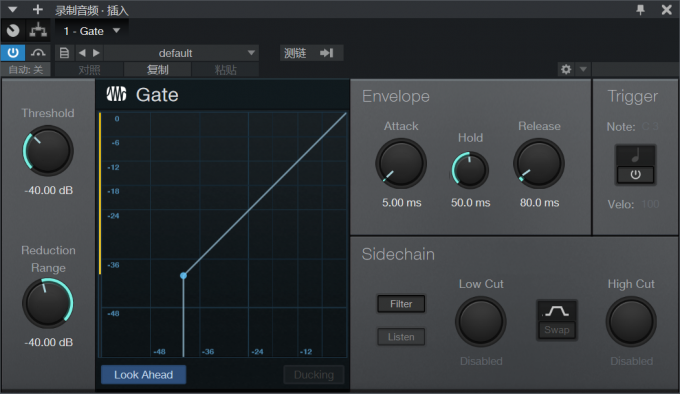Close the Gate plugin window
The width and height of the screenshot is (680, 394).
coord(667,10)
